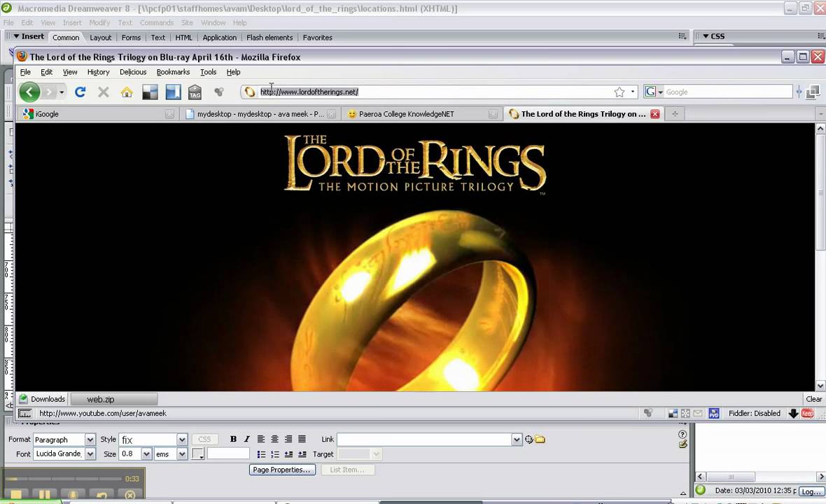Stop the screen recording square button
826x504 pixels.
tap(16, 494)
